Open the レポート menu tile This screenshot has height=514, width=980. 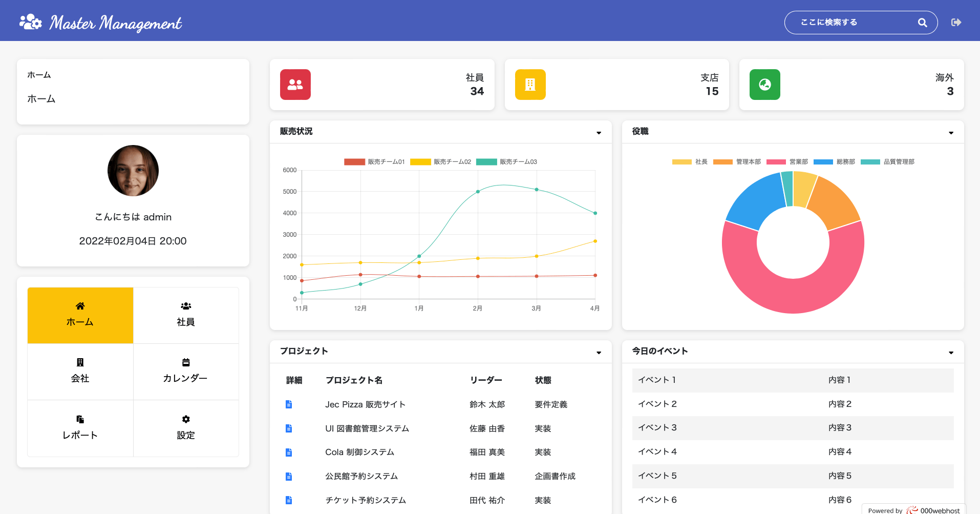80,428
